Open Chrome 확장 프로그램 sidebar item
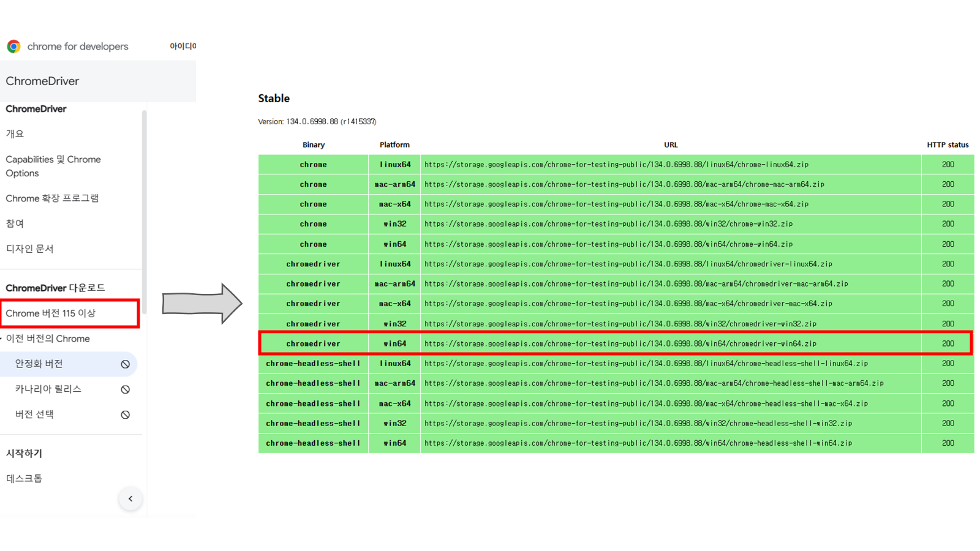Image resolution: width=980 pixels, height=551 pixels. 52,198
